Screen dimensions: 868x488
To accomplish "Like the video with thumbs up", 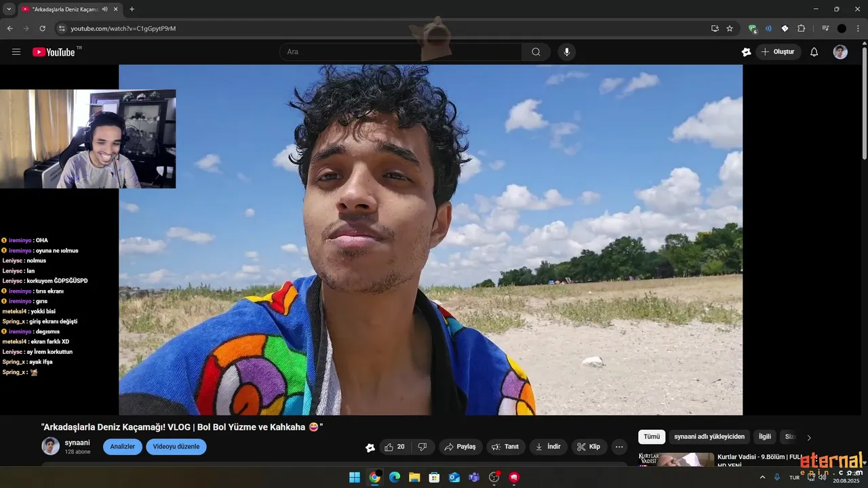I will tap(395, 447).
